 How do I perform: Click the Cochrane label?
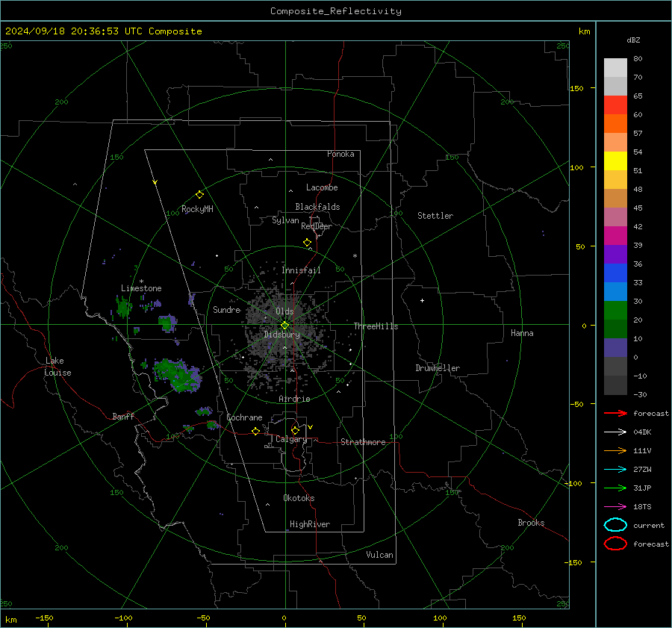(244, 417)
